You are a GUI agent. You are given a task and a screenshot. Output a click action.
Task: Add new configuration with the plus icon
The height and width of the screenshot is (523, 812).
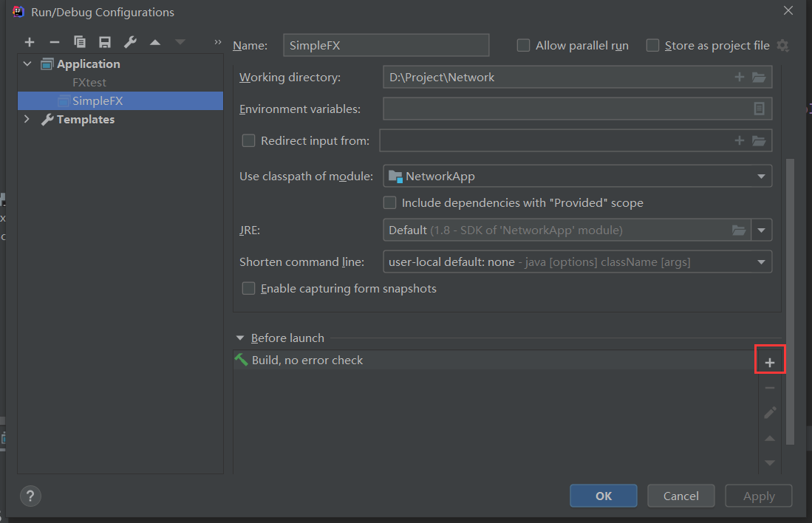click(x=30, y=42)
